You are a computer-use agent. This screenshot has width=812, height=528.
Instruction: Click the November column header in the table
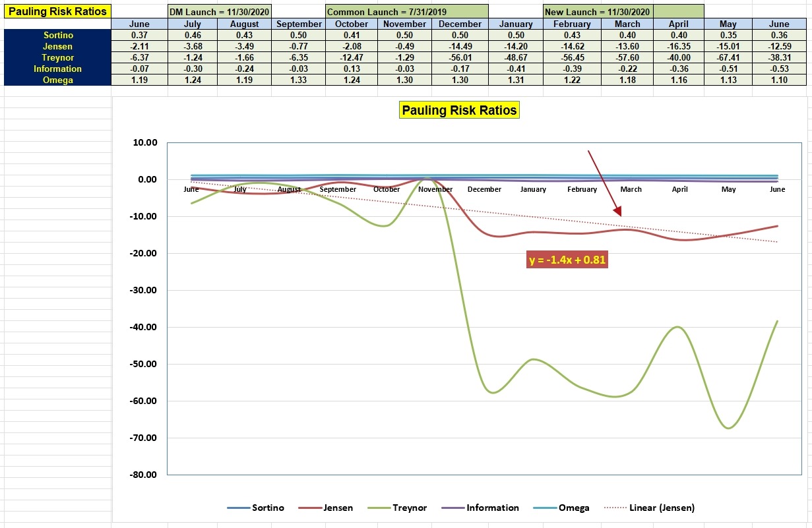pyautogui.click(x=404, y=24)
